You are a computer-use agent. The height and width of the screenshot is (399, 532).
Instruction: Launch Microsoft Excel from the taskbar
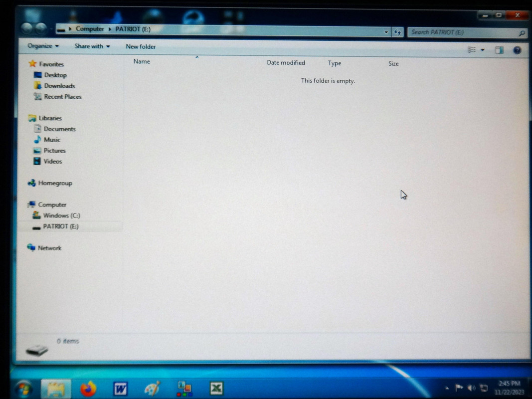(216, 389)
